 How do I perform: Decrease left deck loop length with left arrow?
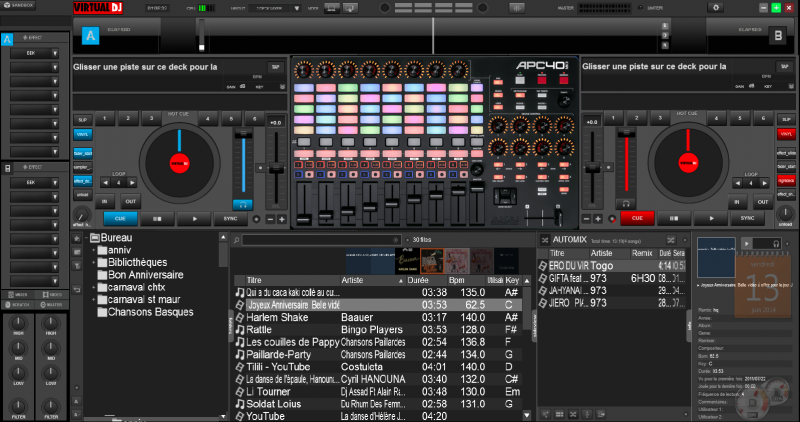click(103, 183)
